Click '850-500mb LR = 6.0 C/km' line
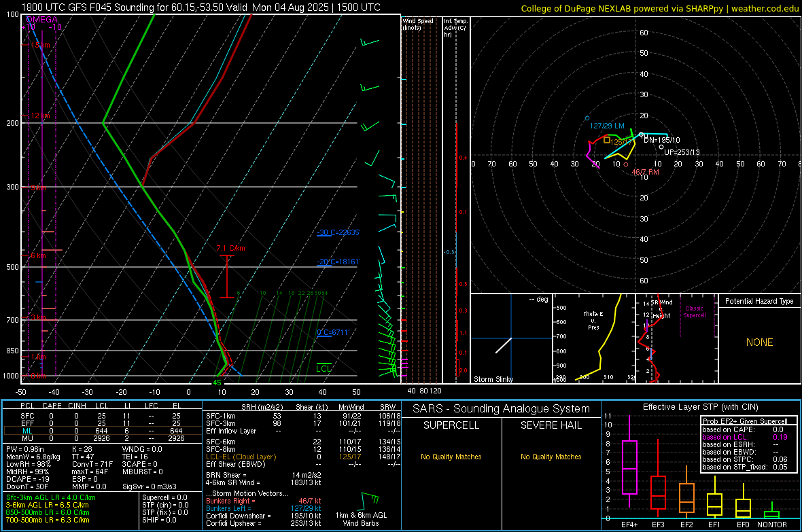802x532 pixels. pyautogui.click(x=48, y=512)
